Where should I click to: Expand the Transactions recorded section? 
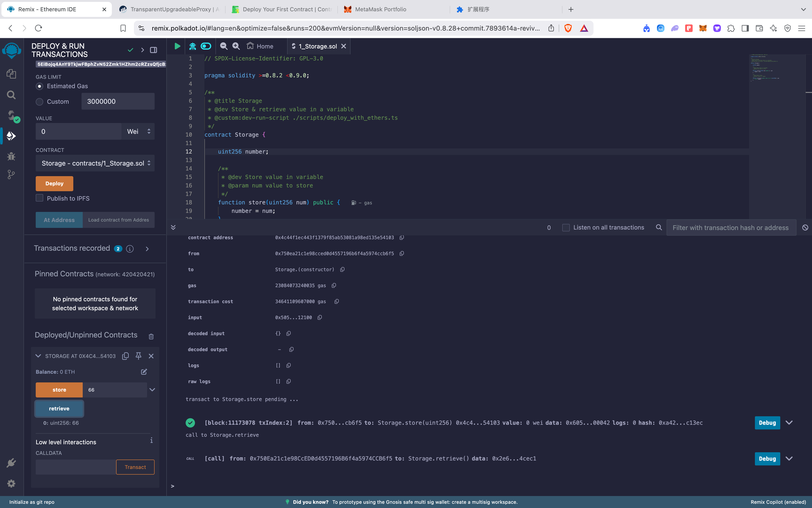[147, 249]
